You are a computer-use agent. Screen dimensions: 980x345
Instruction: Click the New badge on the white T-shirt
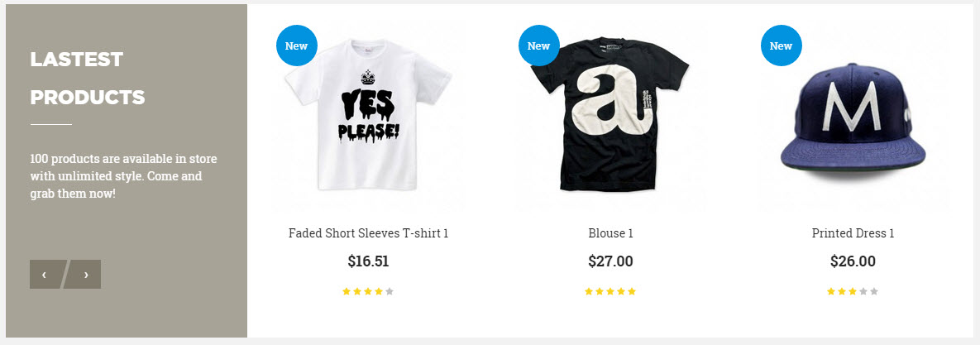296,46
